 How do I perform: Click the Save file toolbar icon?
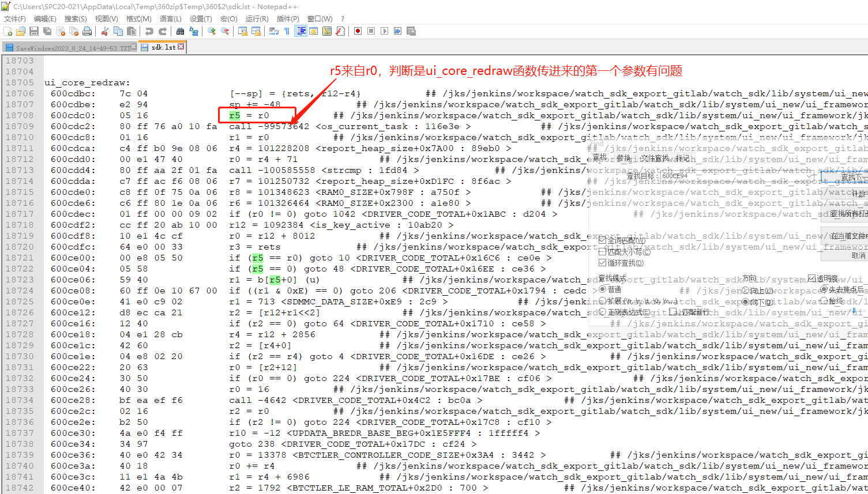34,31
